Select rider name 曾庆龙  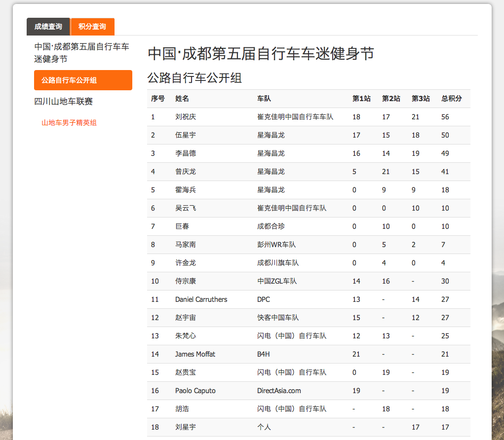coord(186,172)
